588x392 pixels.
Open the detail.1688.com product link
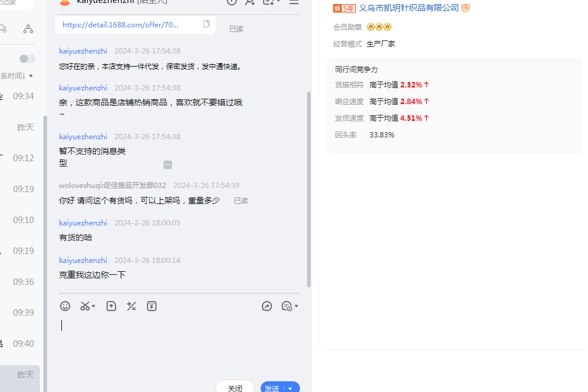129,24
